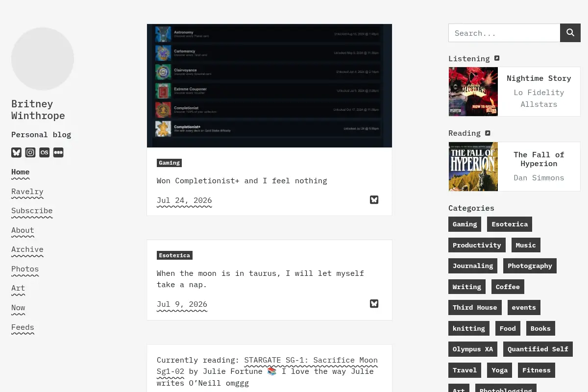This screenshot has width=588, height=392.
Task: Open the Instagram profile icon
Action: coord(30,152)
